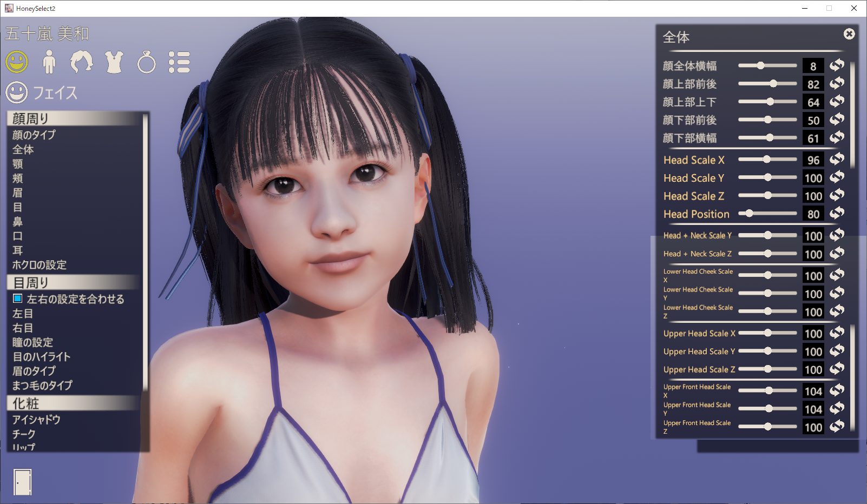Open the 頬 settings entry
This screenshot has width=867, height=504.
[18, 178]
